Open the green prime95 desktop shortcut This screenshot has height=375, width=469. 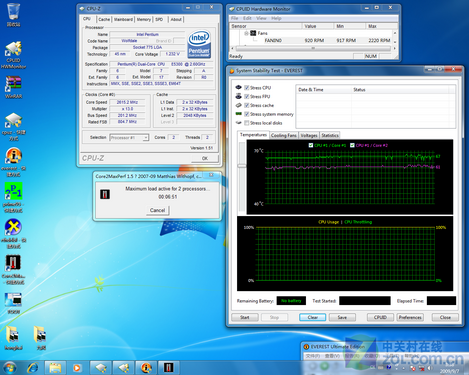tap(13, 197)
